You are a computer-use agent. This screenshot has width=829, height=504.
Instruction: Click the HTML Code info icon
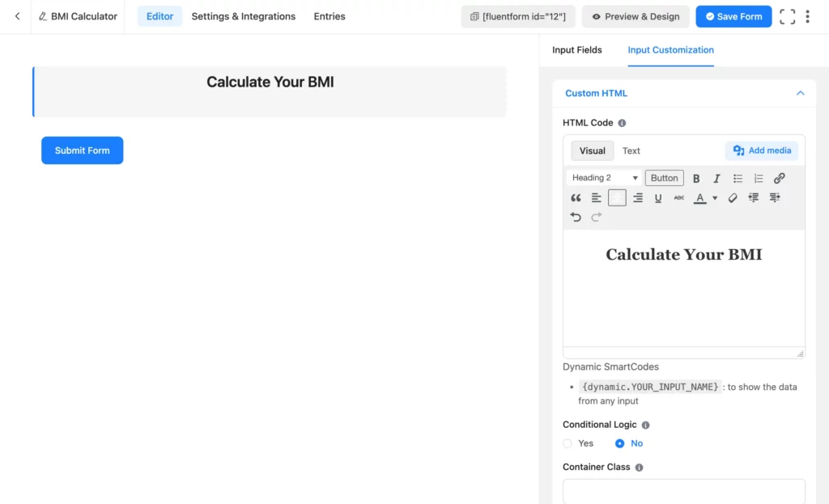[622, 123]
